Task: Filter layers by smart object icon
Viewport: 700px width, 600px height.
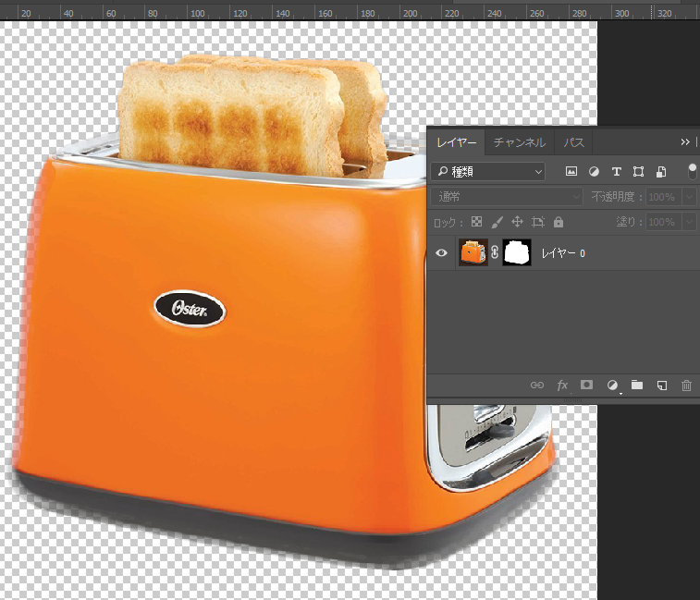Action: tap(661, 171)
